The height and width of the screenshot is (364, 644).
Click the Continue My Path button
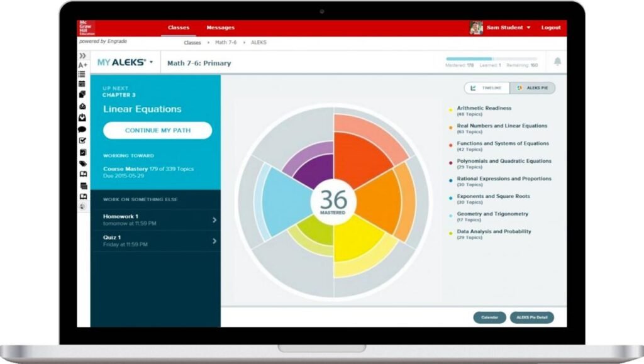click(158, 130)
